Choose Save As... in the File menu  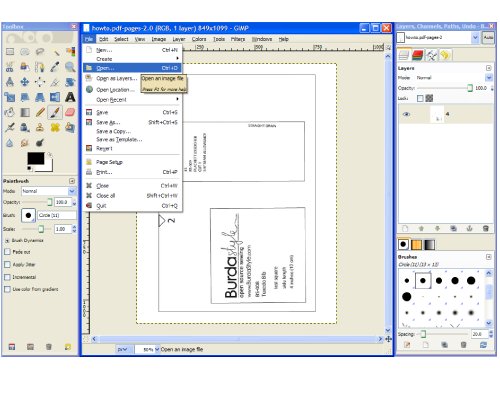[133, 122]
